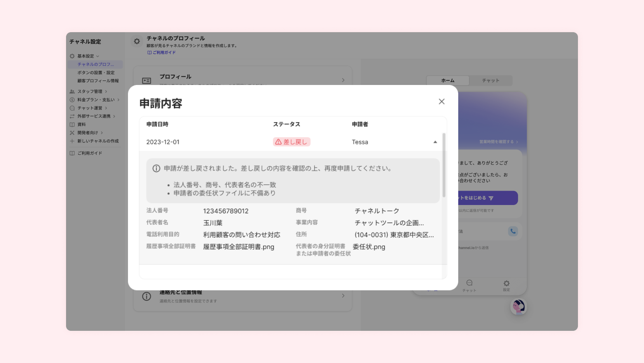Click the plus icon for 新しいチャネルの作成
This screenshot has height=363, width=644.
(72, 141)
